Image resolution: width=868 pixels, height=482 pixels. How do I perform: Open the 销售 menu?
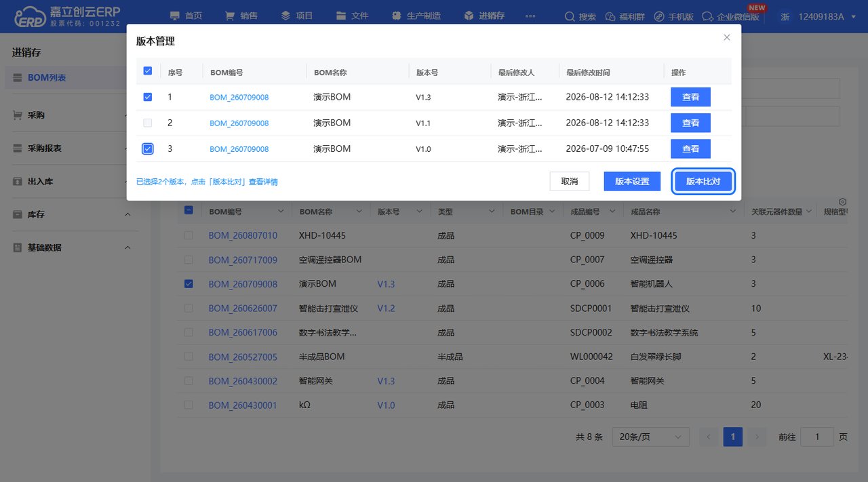point(241,16)
